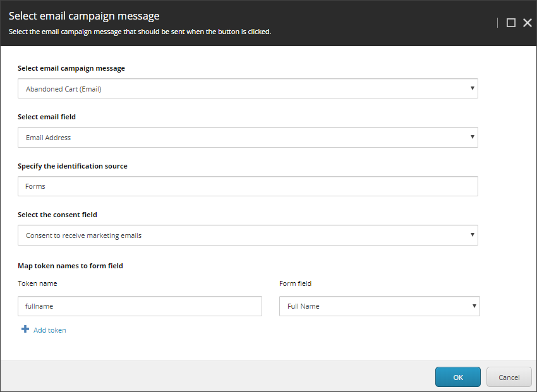Image resolution: width=537 pixels, height=392 pixels.
Task: Maximize the dialog using the square icon
Action: point(510,23)
